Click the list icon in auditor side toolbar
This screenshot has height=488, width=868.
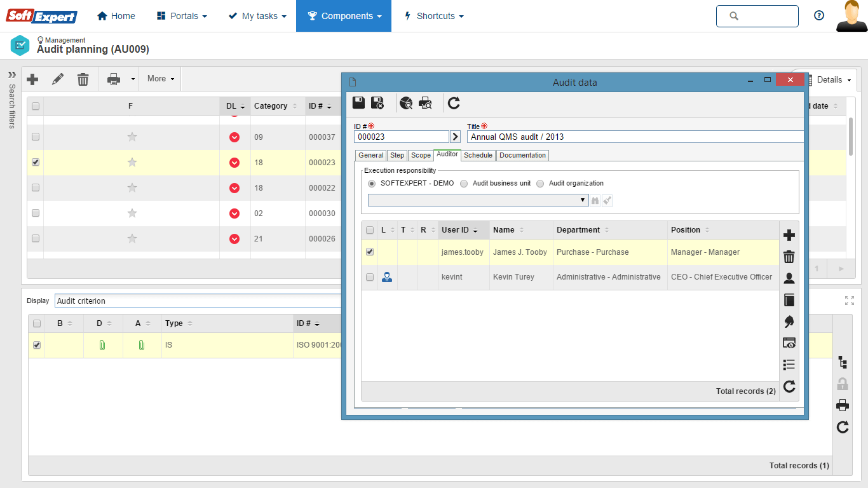click(789, 365)
